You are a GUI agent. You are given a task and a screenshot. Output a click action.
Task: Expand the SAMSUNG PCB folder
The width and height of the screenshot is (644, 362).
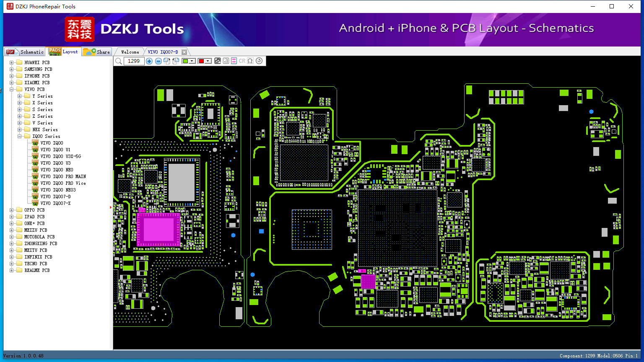coord(12,69)
